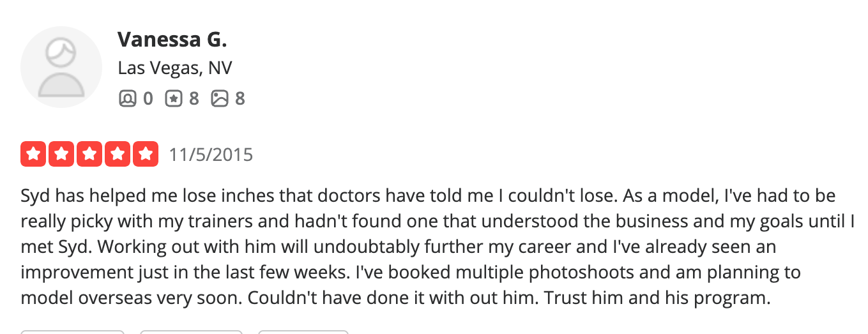Click the photos icon beside 8
The height and width of the screenshot is (334, 868).
point(220,98)
